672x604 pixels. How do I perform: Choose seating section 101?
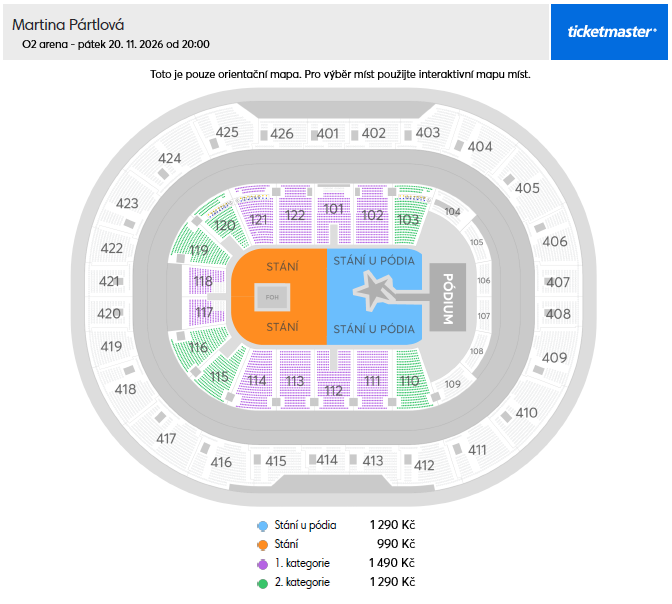point(333,209)
